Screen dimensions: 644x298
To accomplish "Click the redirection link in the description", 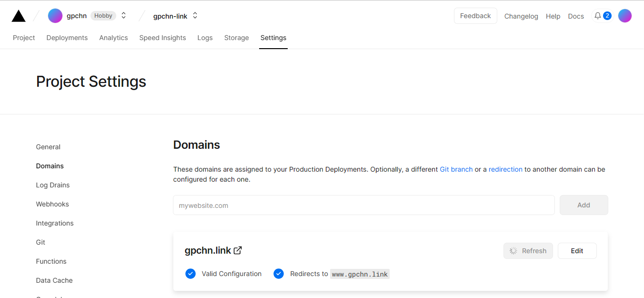I will click(505, 169).
